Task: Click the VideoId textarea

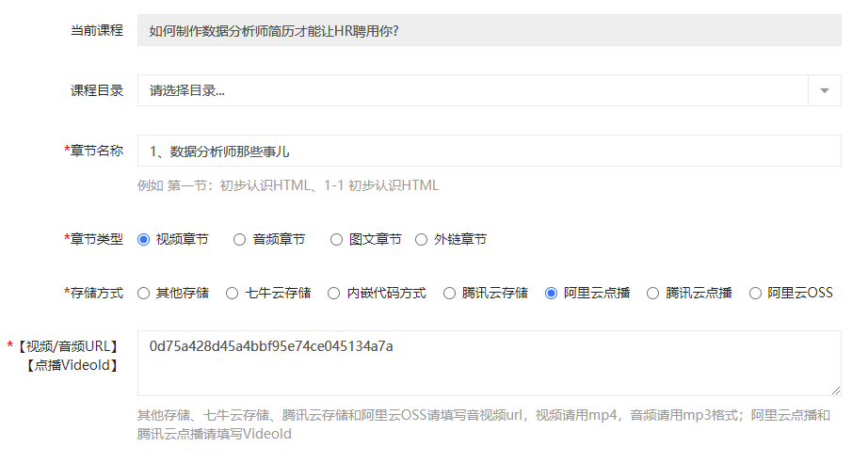Action: (x=490, y=363)
